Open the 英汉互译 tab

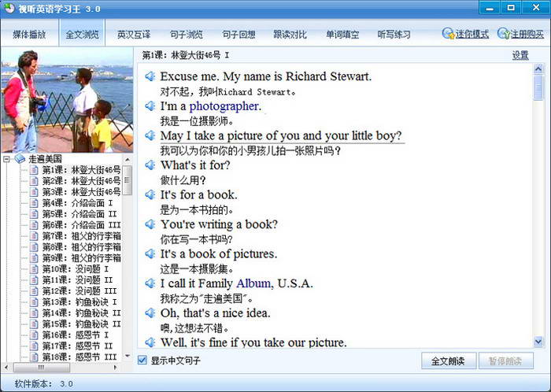(134, 35)
